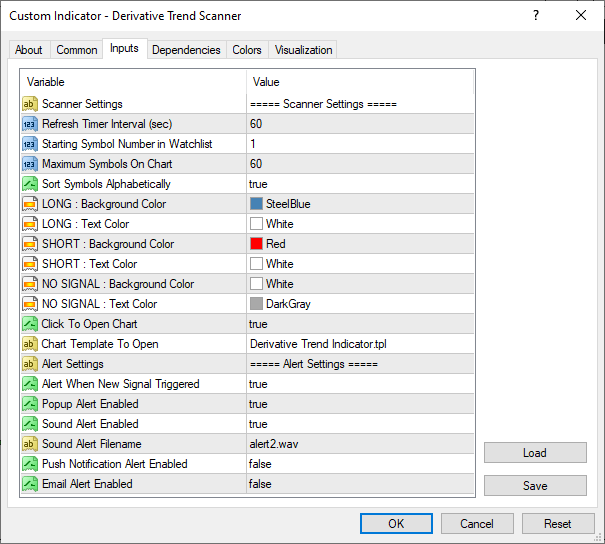Viewport: 605px width, 544px height.
Task: Toggle the Click To Open Chart value
Action: [x=360, y=324]
